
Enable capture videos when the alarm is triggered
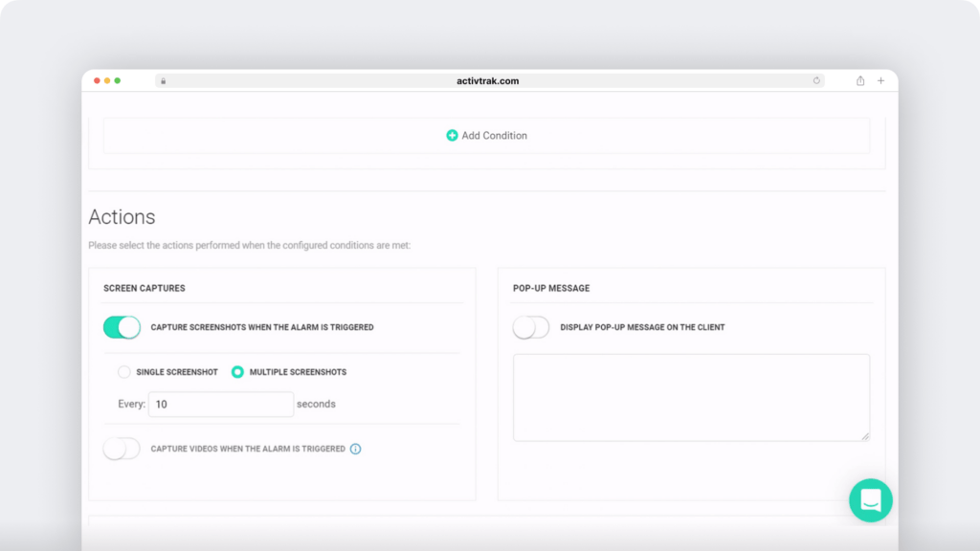point(122,448)
